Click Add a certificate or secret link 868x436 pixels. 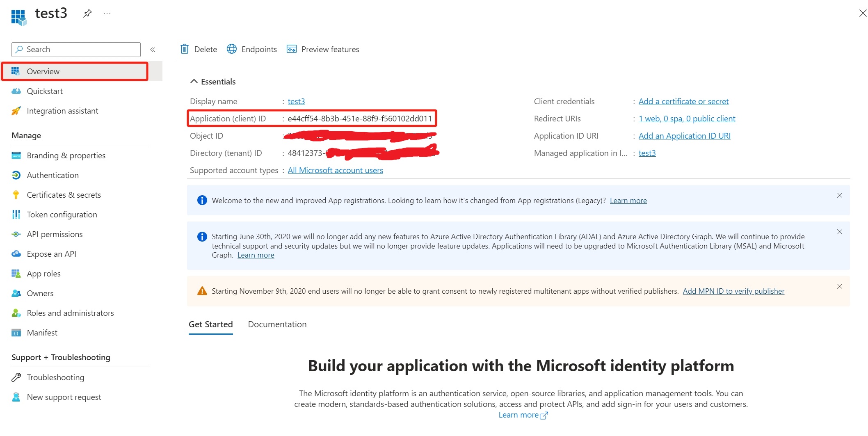pos(683,101)
